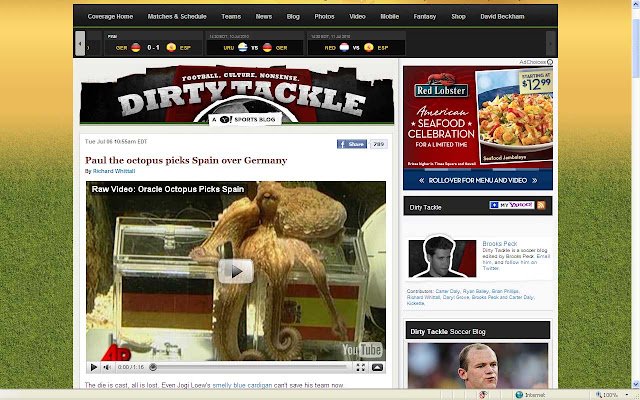640x400 pixels.
Task: Click scrollbar down arrow
Action: pos(636,384)
